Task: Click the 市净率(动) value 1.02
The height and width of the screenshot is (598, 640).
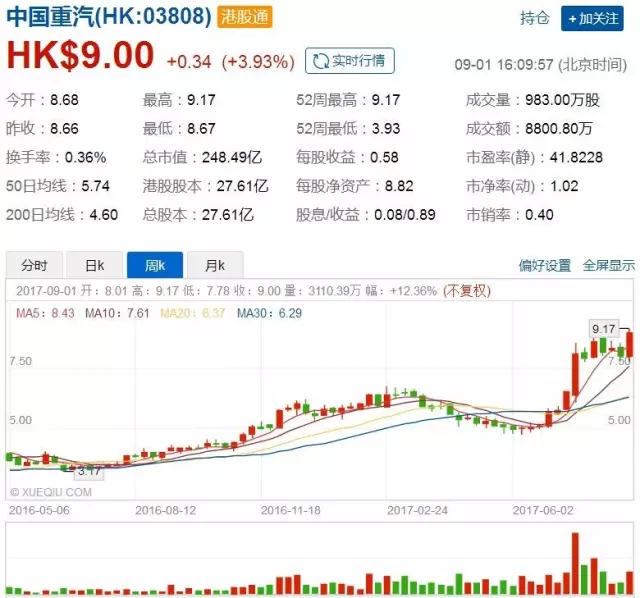Action: [x=564, y=186]
